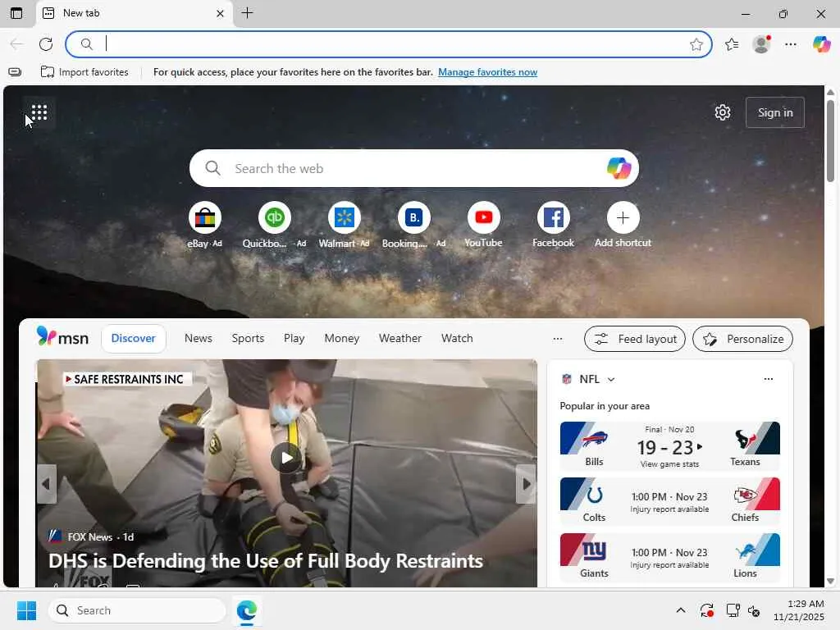Viewport: 840px width, 630px height.
Task: Show hidden system tray icons
Action: (680, 610)
